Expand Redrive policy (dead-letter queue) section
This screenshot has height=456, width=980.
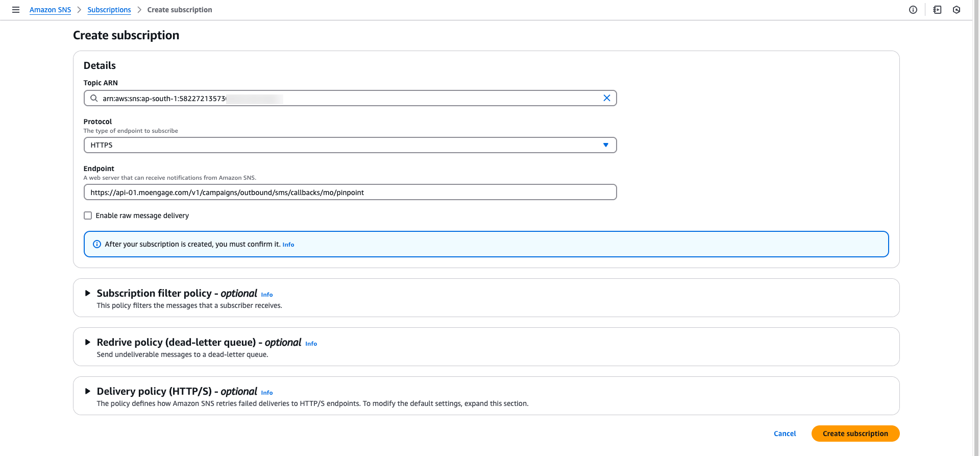88,342
